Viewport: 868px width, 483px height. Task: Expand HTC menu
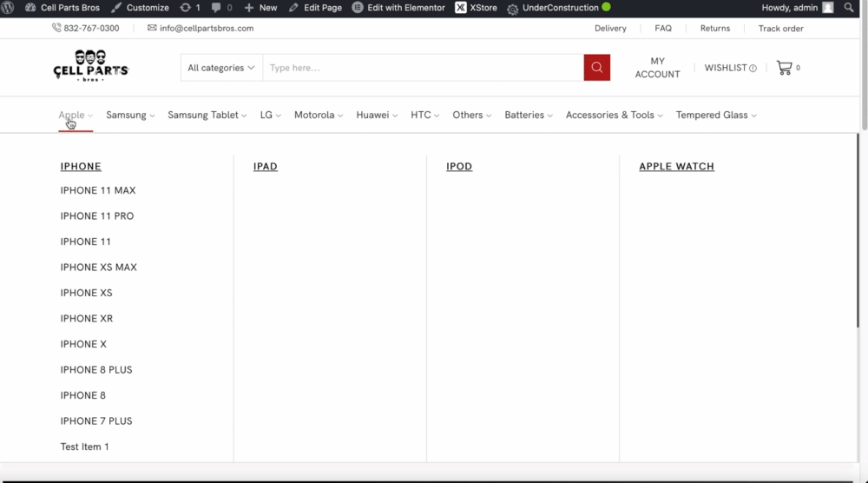click(424, 116)
